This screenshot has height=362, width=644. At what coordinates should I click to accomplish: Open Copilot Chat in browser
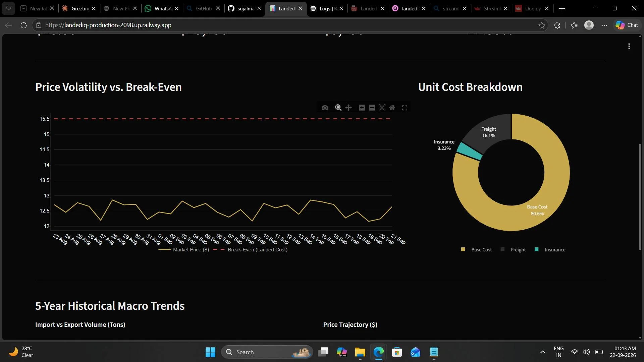pyautogui.click(x=627, y=25)
